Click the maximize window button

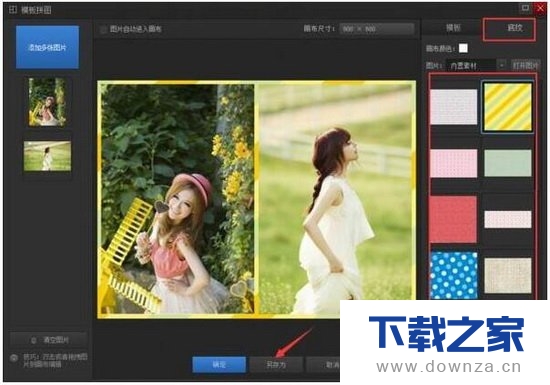pyautogui.click(x=525, y=8)
